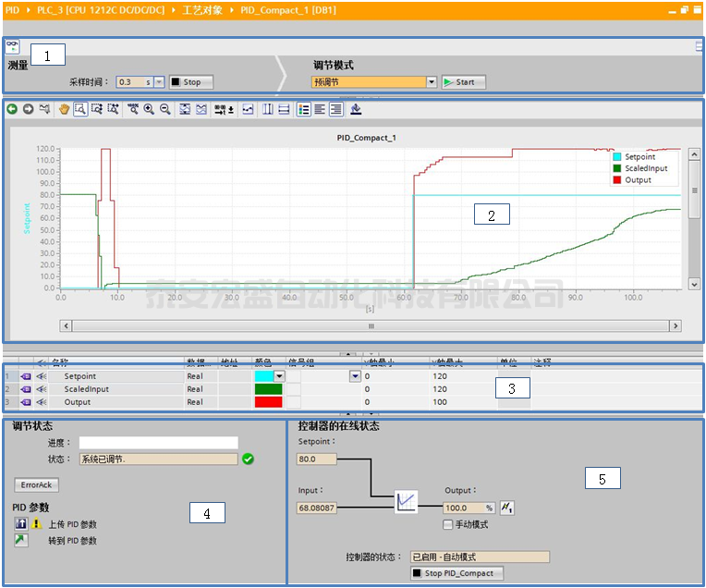Expand the Setpoint color dropdown arrow
Image resolution: width=706 pixels, height=588 pixels.
279,376
